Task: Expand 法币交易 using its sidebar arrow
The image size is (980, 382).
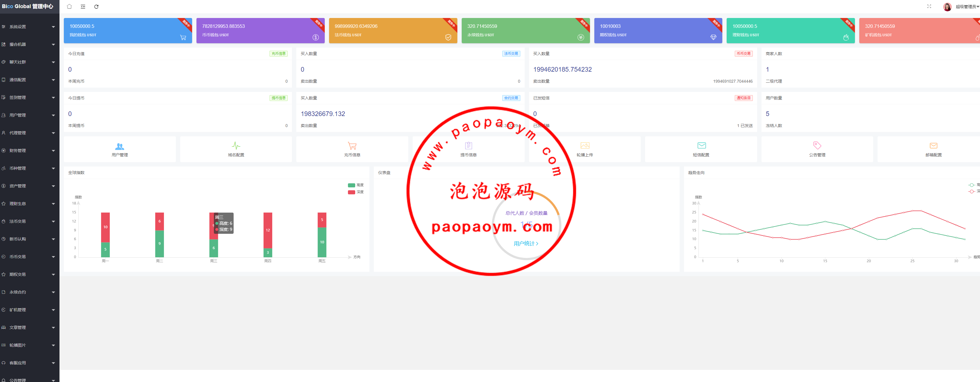Action: (x=53, y=221)
